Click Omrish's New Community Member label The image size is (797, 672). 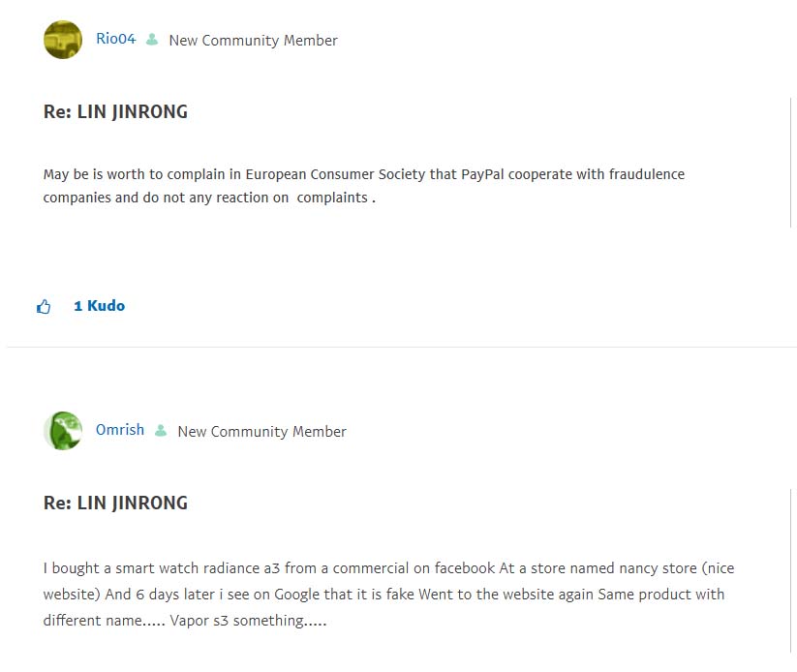pyautogui.click(x=261, y=432)
